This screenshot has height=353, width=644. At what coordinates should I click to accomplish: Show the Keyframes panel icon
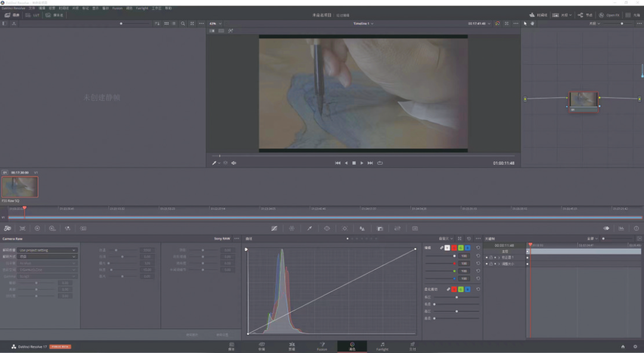(x=606, y=228)
